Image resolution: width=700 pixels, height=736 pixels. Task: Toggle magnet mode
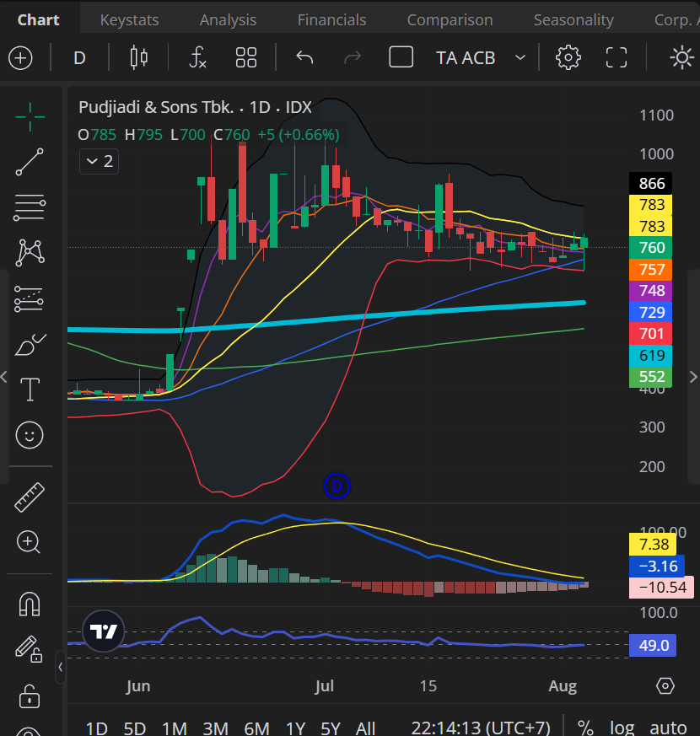[x=30, y=603]
